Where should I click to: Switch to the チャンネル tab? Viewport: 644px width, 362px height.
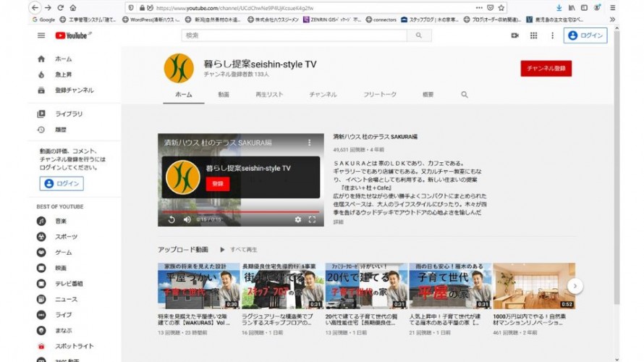coord(323,95)
